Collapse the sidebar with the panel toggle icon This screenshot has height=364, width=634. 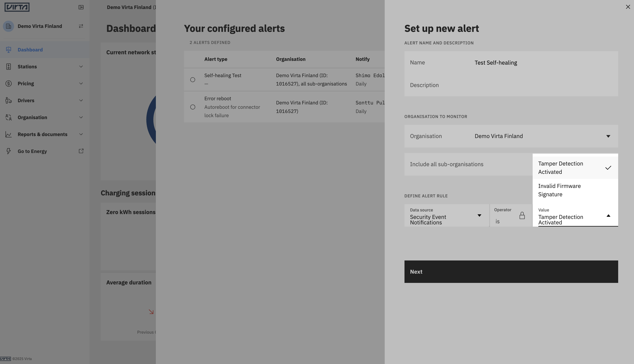(x=81, y=7)
